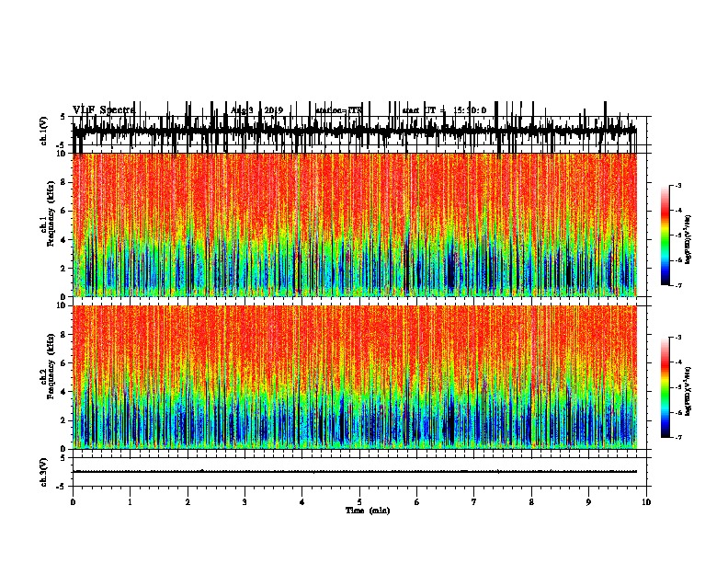Viewport: 728px width, 563px height.
Task: Click the ch.2 spectrogram panel
Action: click(355, 377)
